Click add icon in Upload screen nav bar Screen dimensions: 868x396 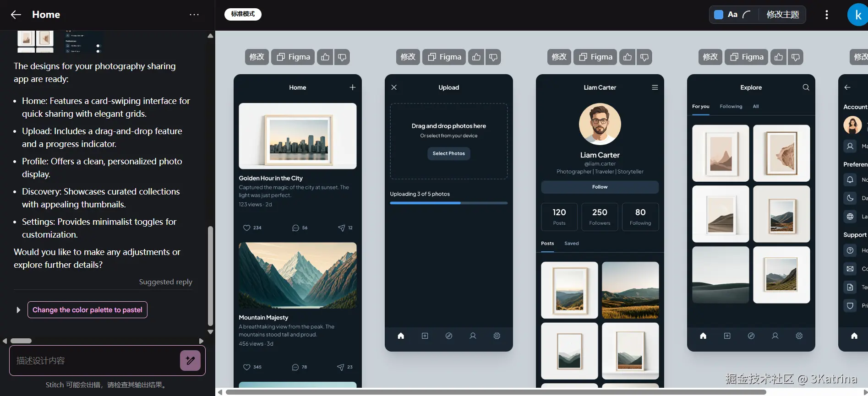(x=425, y=336)
